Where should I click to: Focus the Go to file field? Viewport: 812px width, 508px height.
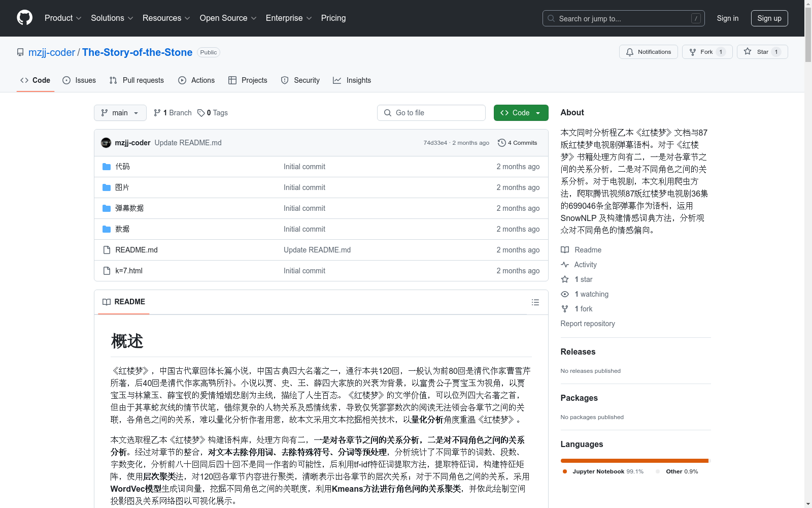click(x=431, y=113)
